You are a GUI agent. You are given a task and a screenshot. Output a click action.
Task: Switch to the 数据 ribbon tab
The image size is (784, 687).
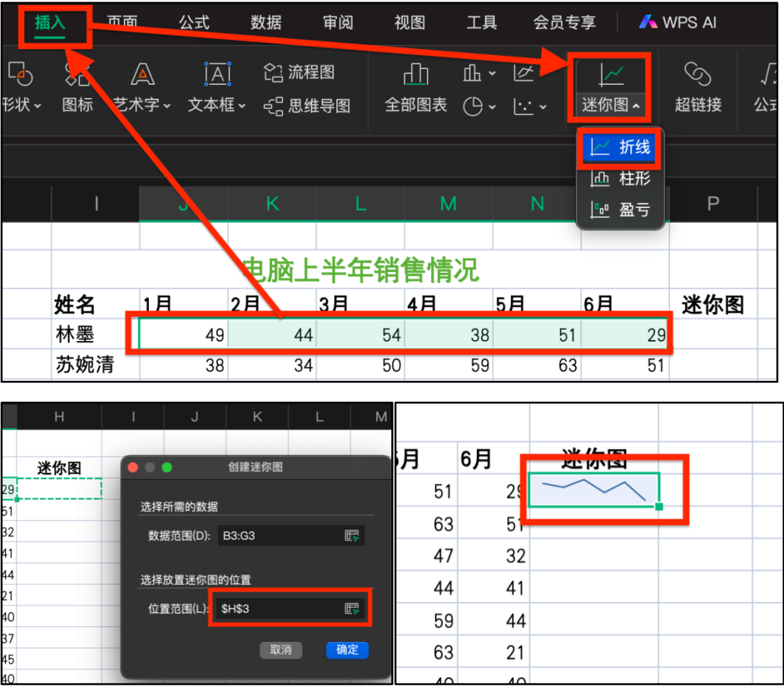(266, 22)
